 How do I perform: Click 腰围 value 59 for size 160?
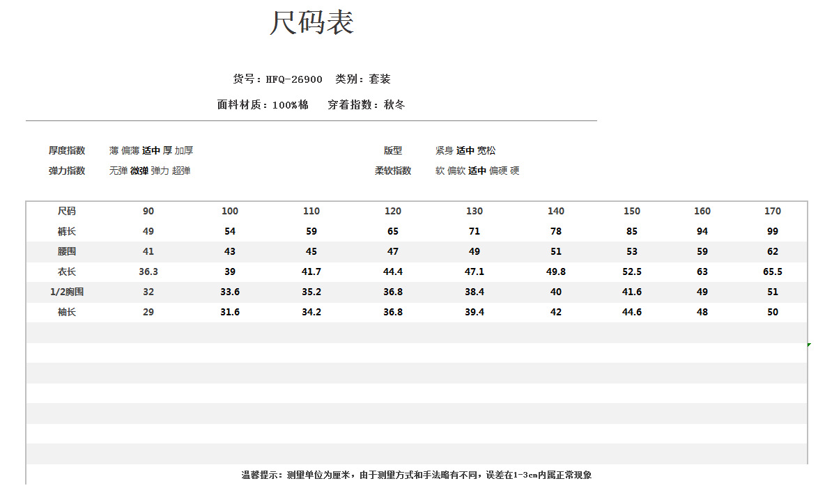tap(702, 252)
